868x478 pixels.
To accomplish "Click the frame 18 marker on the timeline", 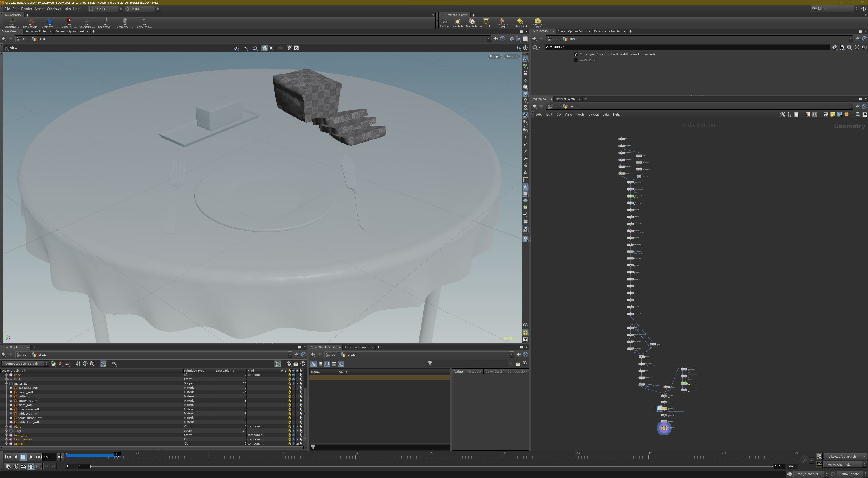I will [x=118, y=454].
